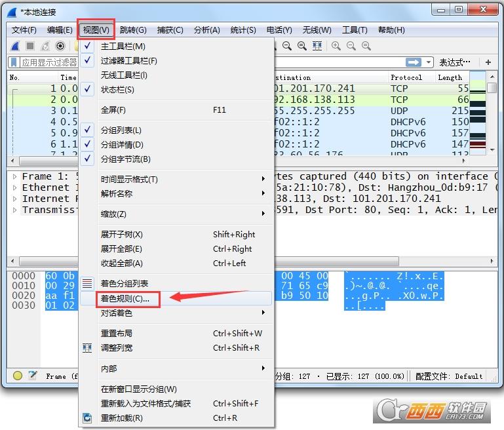Expand the Frame 1 tree row
Screen dimensions: 504x430
[x=15, y=176]
